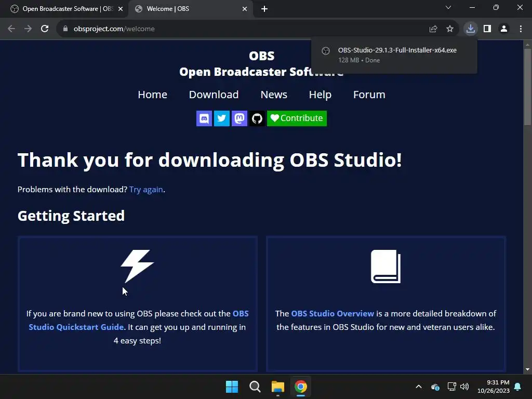Toggle the Chrome downloads button

[471, 29]
